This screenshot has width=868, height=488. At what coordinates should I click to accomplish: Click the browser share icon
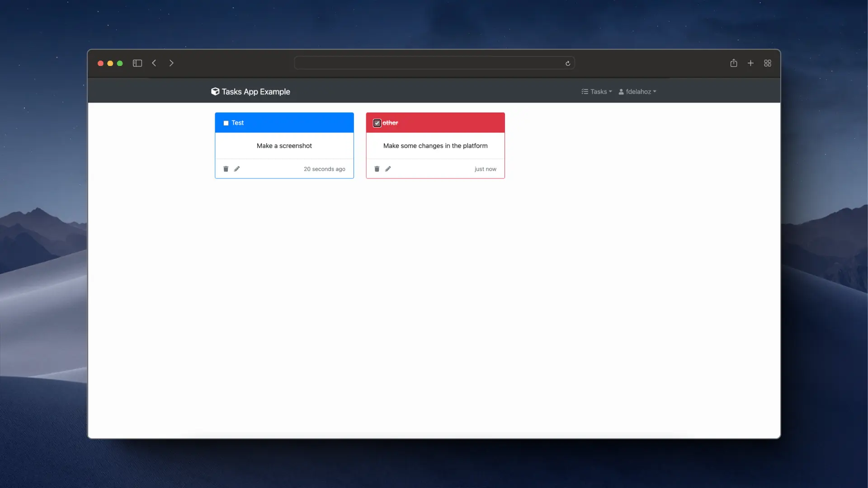click(x=733, y=63)
